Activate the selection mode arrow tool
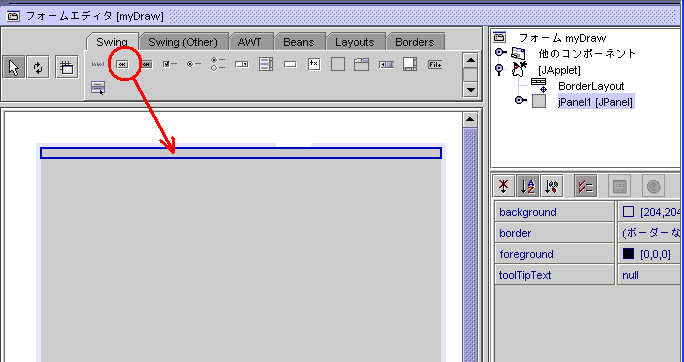Image resolution: width=684 pixels, height=362 pixels. 14,68
